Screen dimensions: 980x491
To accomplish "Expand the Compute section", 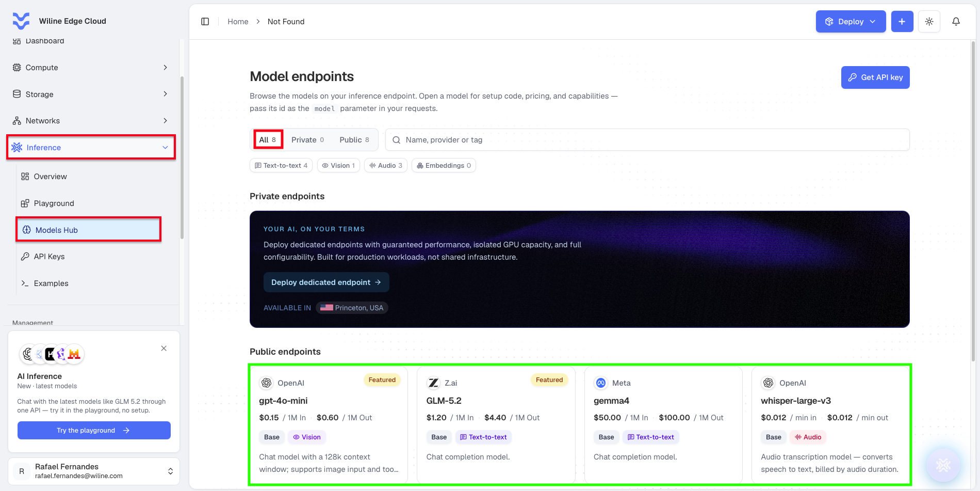I will [x=90, y=68].
